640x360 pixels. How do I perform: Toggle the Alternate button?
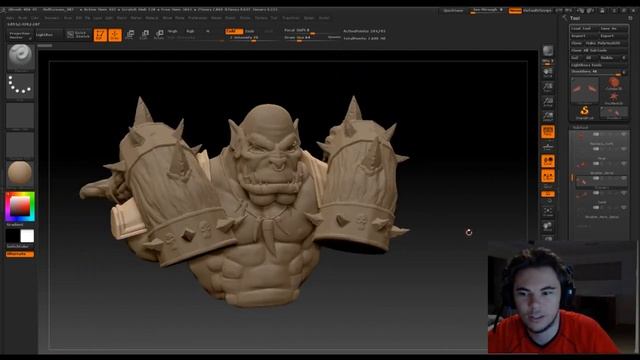20,254
